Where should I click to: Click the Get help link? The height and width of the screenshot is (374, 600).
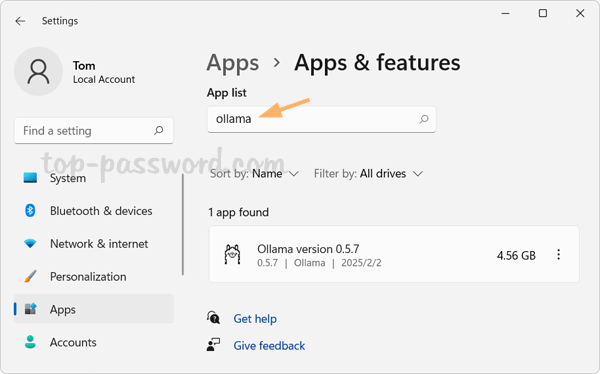pyautogui.click(x=255, y=318)
